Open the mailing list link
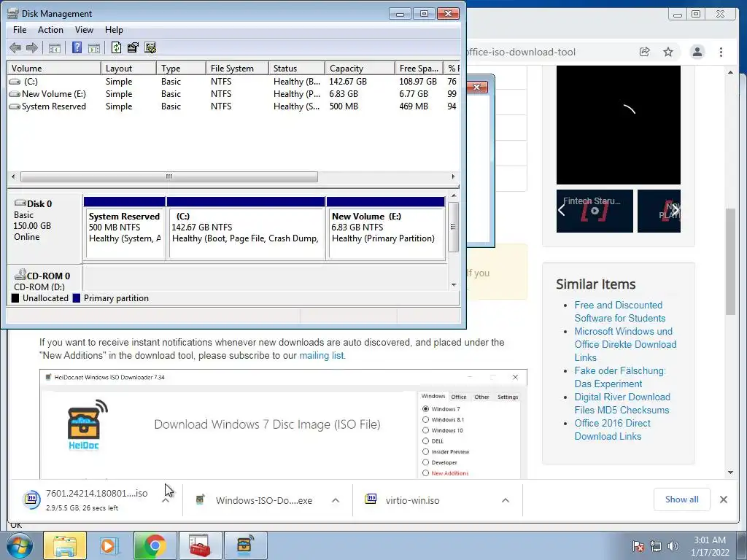Screen dimensions: 747x560 pyautogui.click(x=322, y=356)
